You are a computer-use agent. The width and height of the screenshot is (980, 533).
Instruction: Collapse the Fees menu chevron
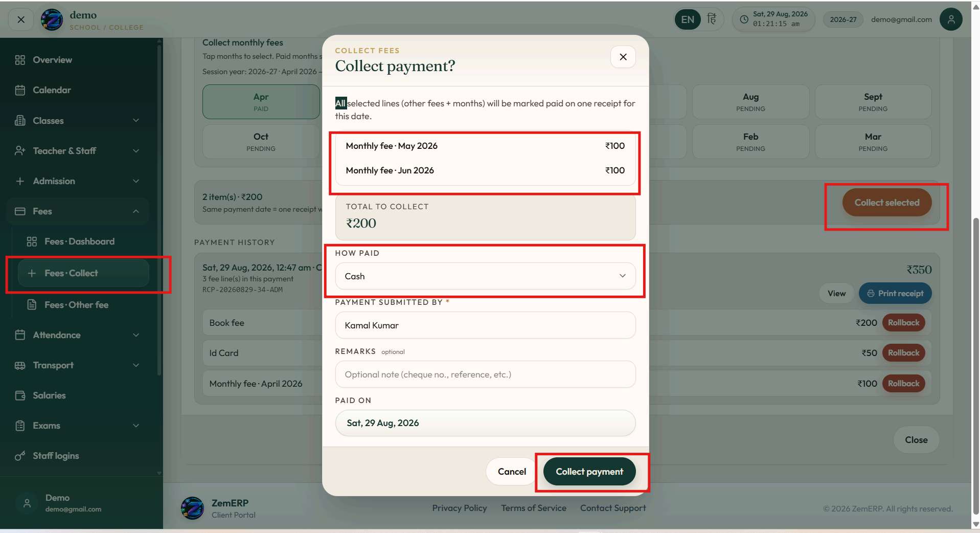(x=136, y=211)
